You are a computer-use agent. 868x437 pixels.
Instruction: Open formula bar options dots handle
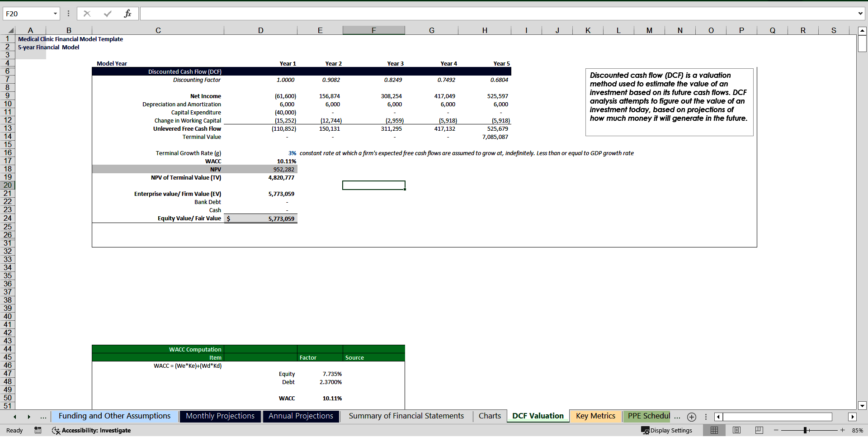pos(68,14)
